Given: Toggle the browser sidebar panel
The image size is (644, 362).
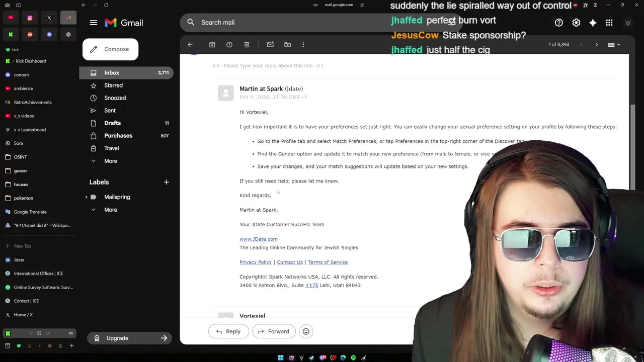Looking at the screenshot, I should click(x=19, y=5).
